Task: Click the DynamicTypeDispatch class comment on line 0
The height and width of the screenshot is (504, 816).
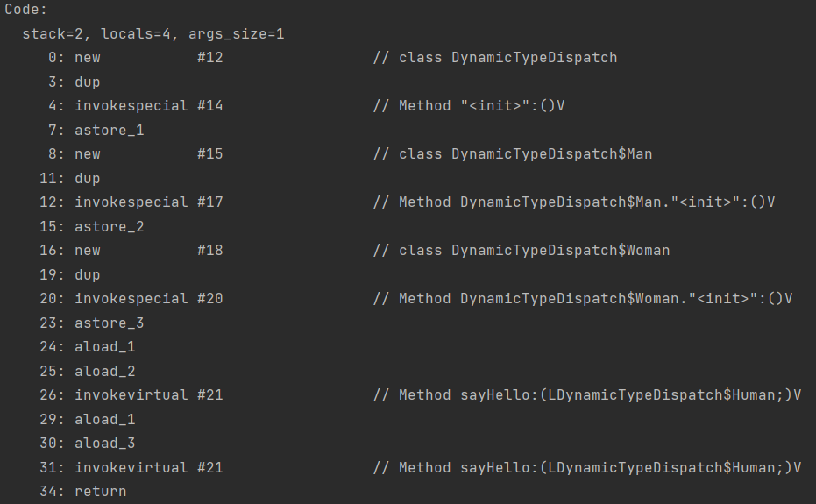Action: [495, 57]
